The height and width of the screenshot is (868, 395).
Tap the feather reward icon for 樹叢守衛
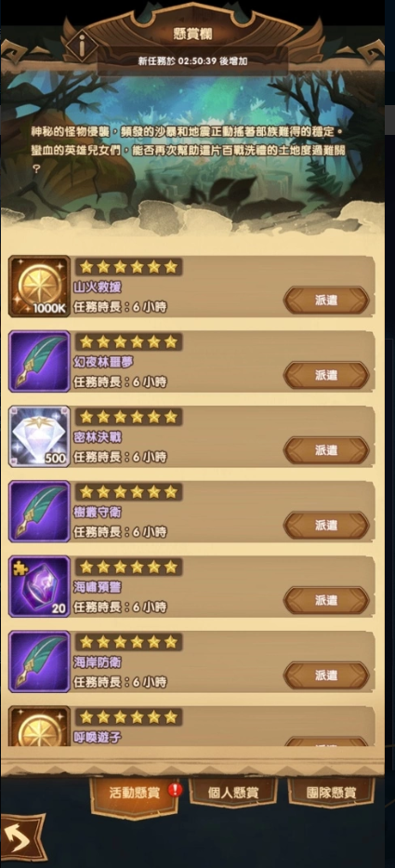39,511
